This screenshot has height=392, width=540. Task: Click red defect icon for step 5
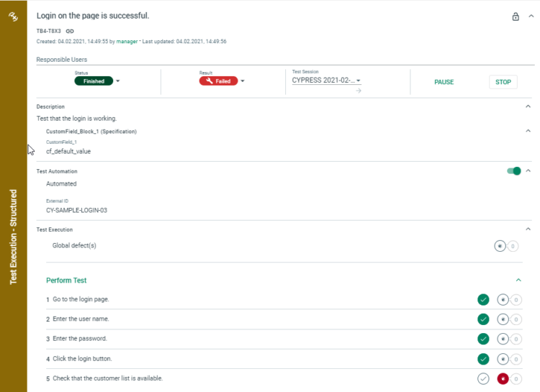click(x=503, y=379)
